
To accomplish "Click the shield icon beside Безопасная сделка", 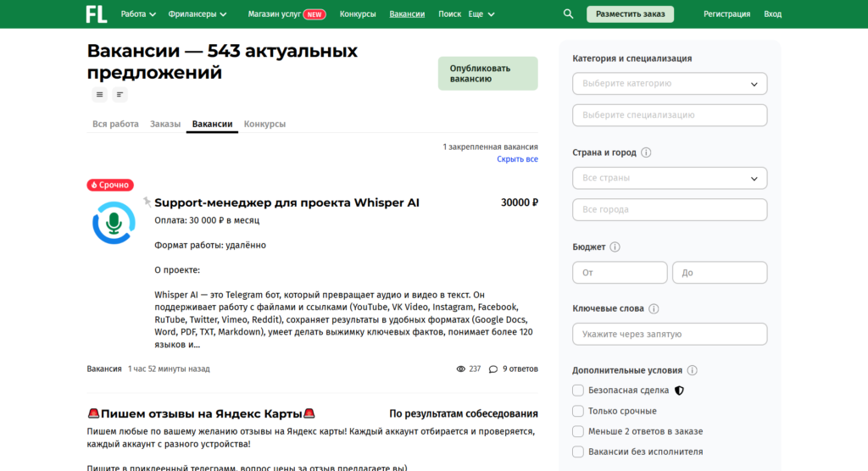I will point(679,391).
